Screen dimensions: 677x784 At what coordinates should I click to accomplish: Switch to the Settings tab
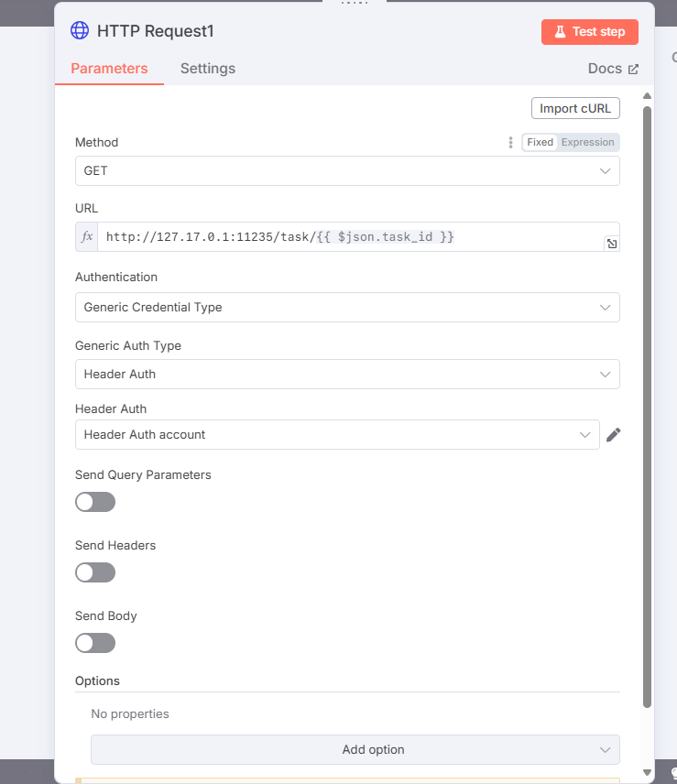coord(208,69)
